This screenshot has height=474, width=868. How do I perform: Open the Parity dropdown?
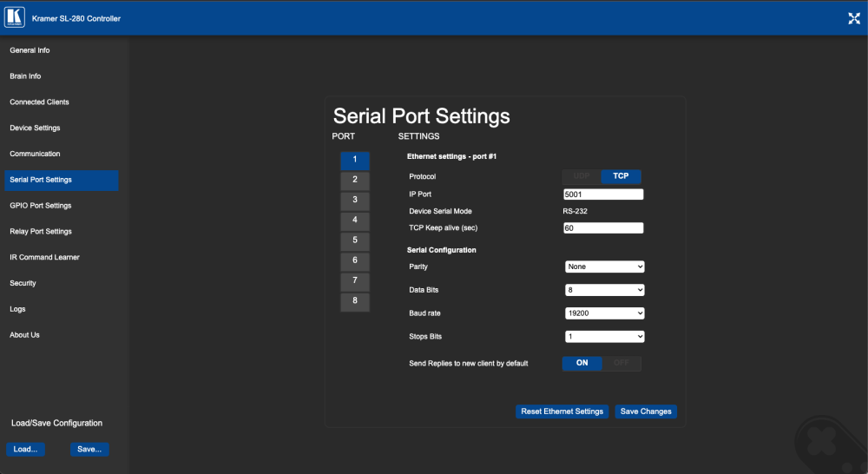604,267
